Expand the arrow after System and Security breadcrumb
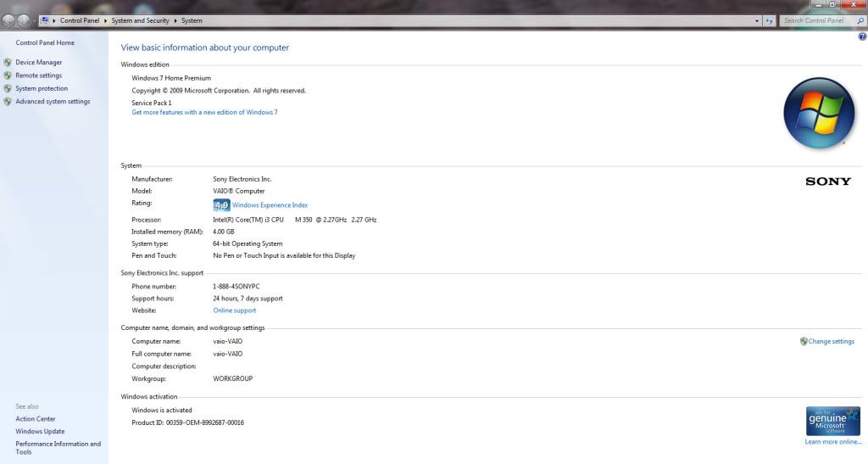The width and height of the screenshot is (868, 464). (175, 20)
